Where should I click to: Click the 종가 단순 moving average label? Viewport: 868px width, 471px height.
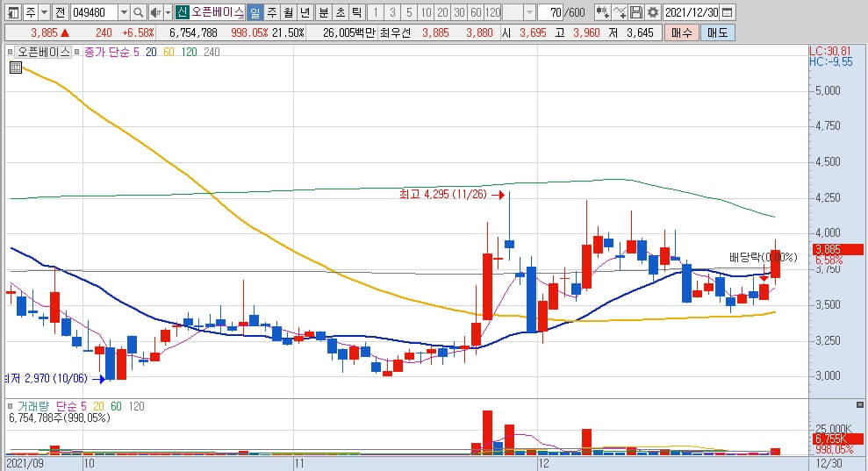click(107, 52)
